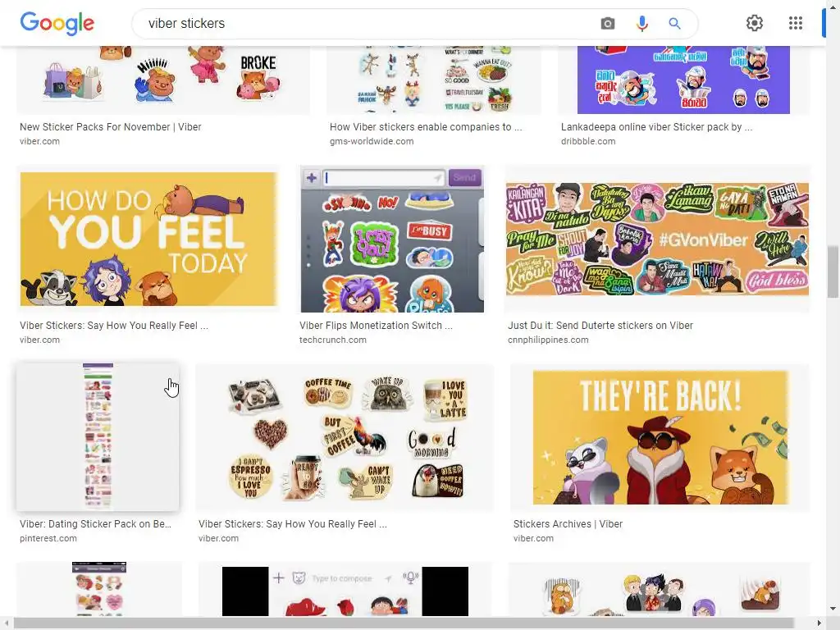Click the vertical scrollbar thumb

pyautogui.click(x=833, y=272)
